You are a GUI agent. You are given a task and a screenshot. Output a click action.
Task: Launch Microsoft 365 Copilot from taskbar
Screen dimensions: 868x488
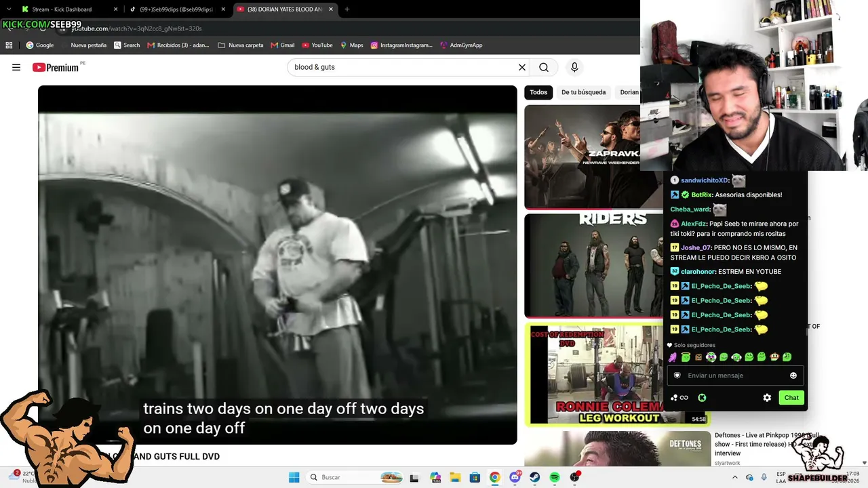click(435, 477)
